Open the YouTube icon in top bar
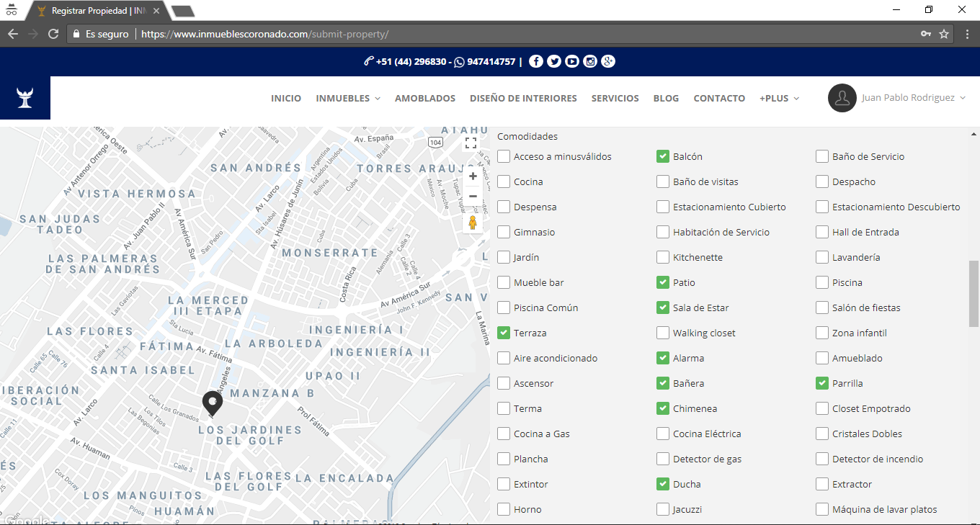980x525 pixels. click(572, 61)
